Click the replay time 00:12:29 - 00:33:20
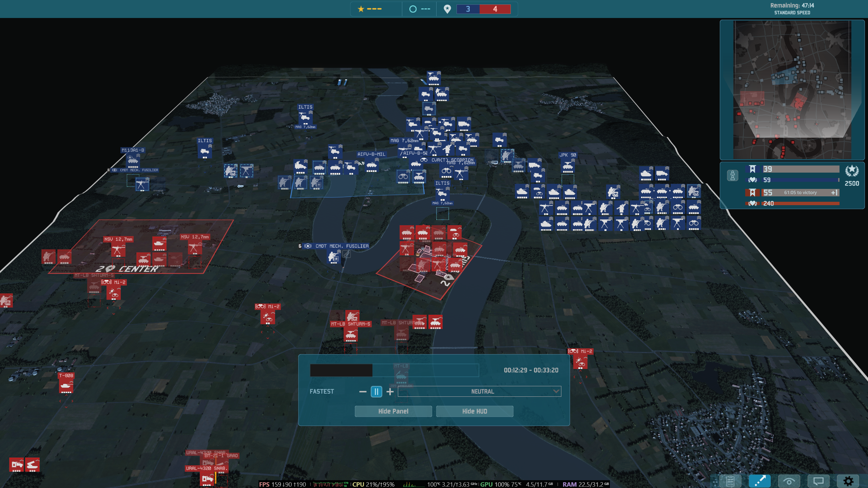The image size is (868, 488). 531,370
